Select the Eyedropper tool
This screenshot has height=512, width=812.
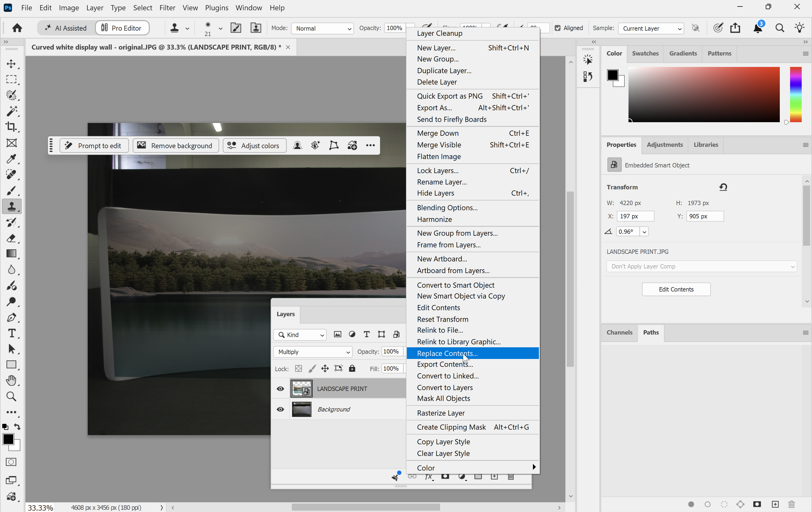coord(11,159)
